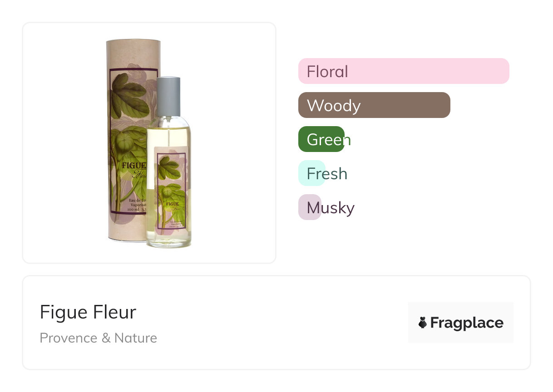
Task: Click the pink Floral accord bar
Action: pos(404,71)
